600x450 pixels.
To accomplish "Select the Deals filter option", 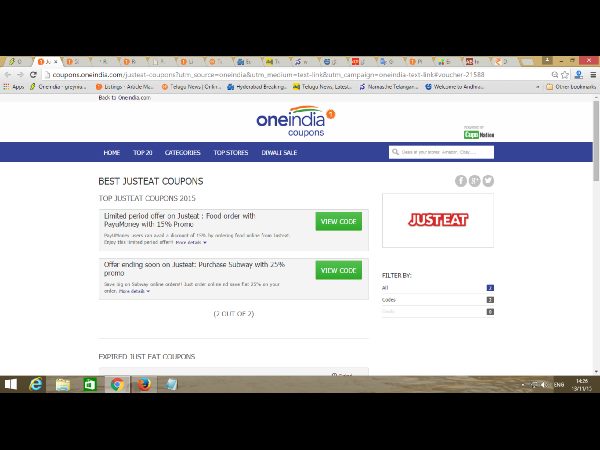I will (x=388, y=311).
